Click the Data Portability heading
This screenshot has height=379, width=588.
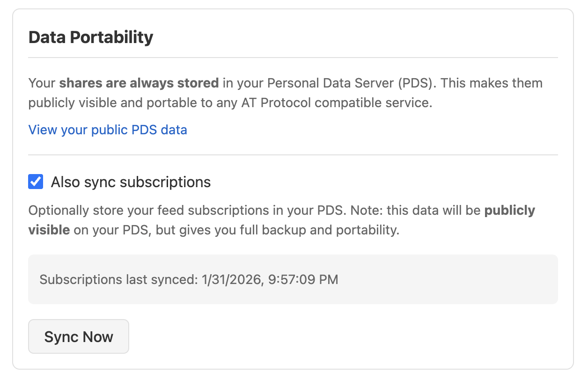point(91,37)
